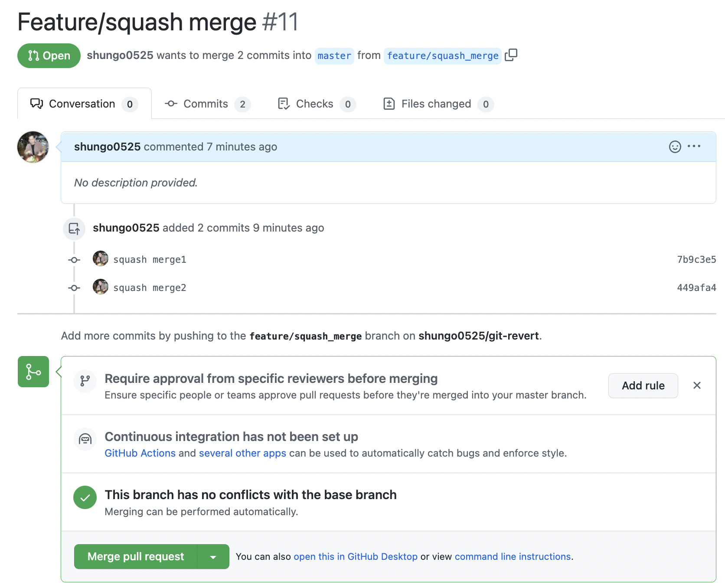This screenshot has height=588, width=725.
Task: Copy the feature/squash_merge branch name
Action: [x=512, y=56]
